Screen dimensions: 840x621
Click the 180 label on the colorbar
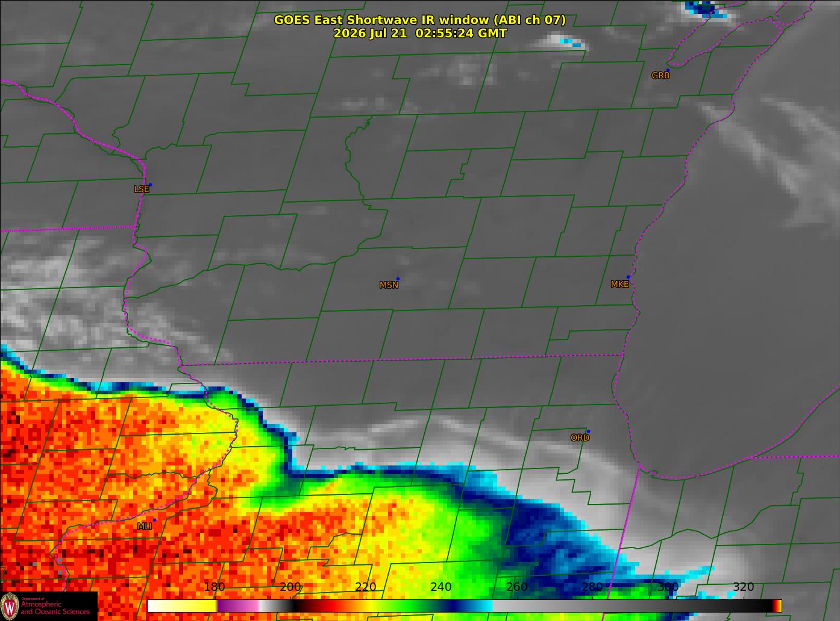(x=215, y=587)
